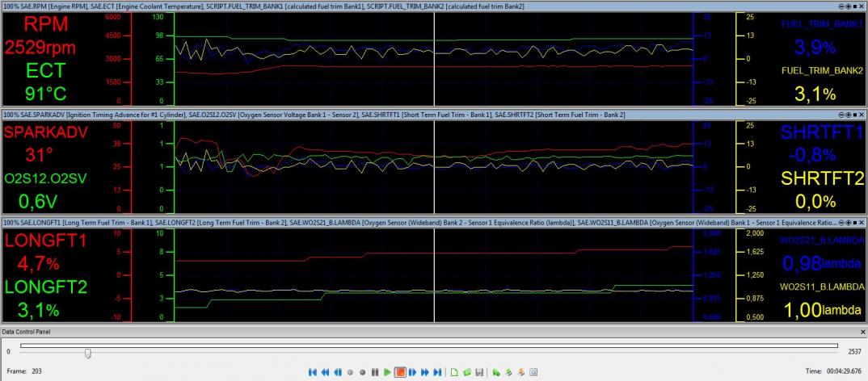Jump to first frame of the recording

click(312, 372)
